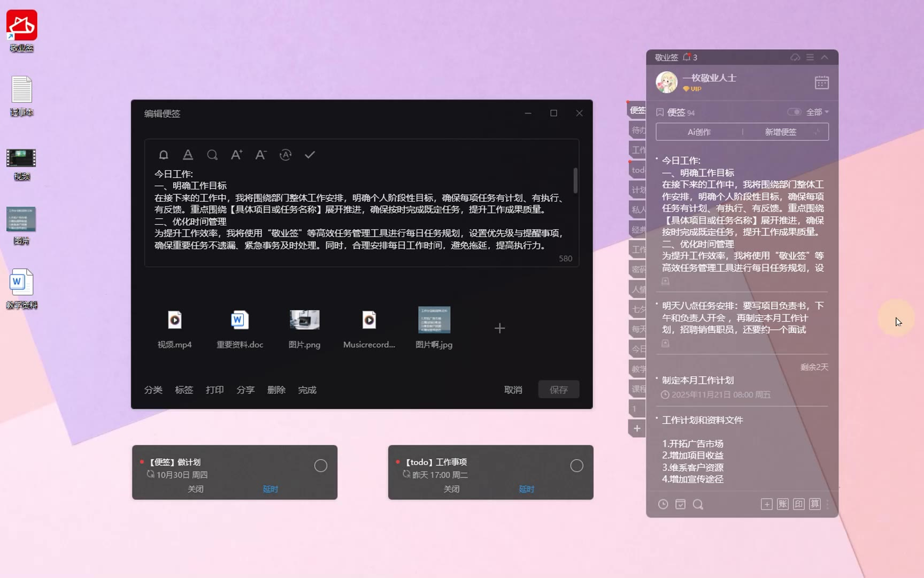Open the clock timeline icon at panel bottom
The width and height of the screenshot is (924, 578).
pos(663,504)
